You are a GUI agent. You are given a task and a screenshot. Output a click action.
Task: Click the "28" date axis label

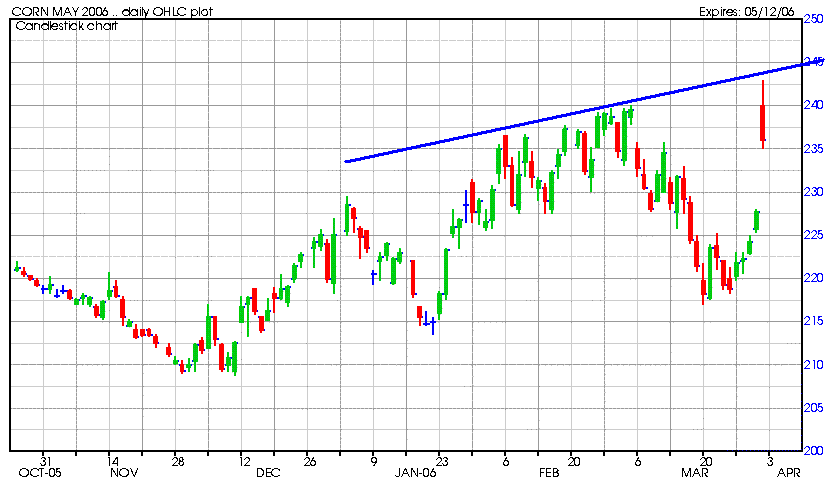coord(178,461)
